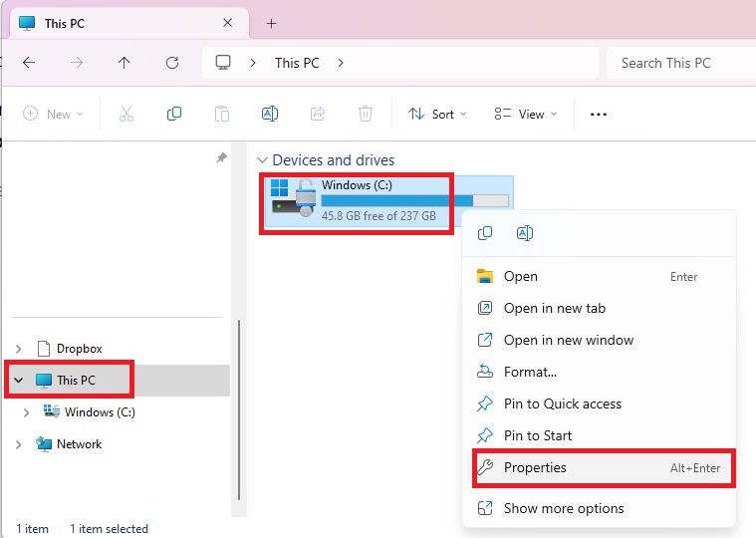Click the '1 item' status bar text
The image size is (756, 538).
point(32,529)
